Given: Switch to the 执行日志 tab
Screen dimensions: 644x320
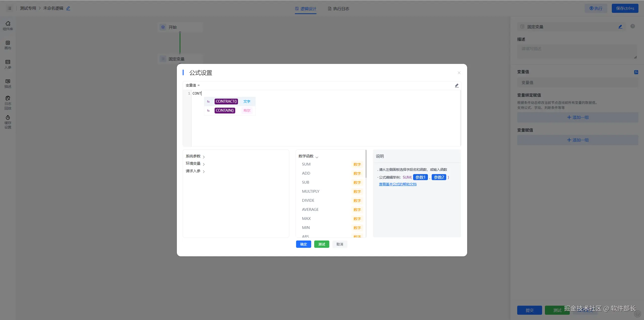Looking at the screenshot, I should click(x=338, y=9).
